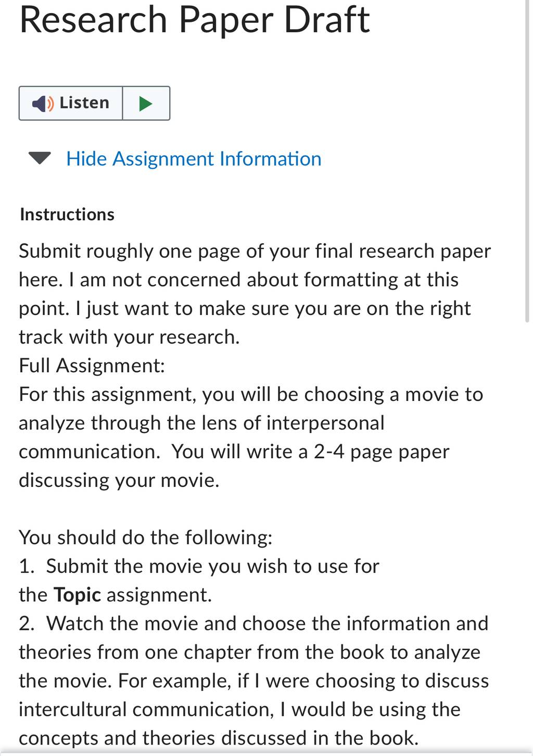The image size is (533, 756).
Task: Click the text 2-4 page paper
Action: click(x=382, y=451)
